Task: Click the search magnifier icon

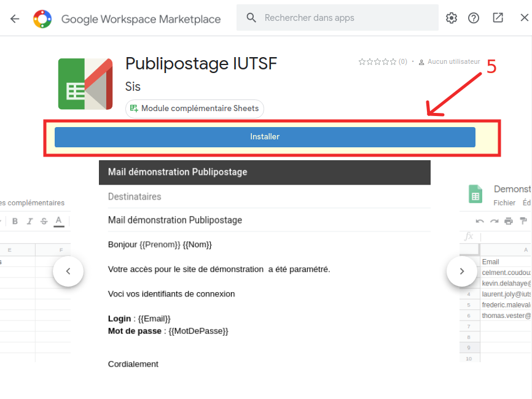Action: 251,18
